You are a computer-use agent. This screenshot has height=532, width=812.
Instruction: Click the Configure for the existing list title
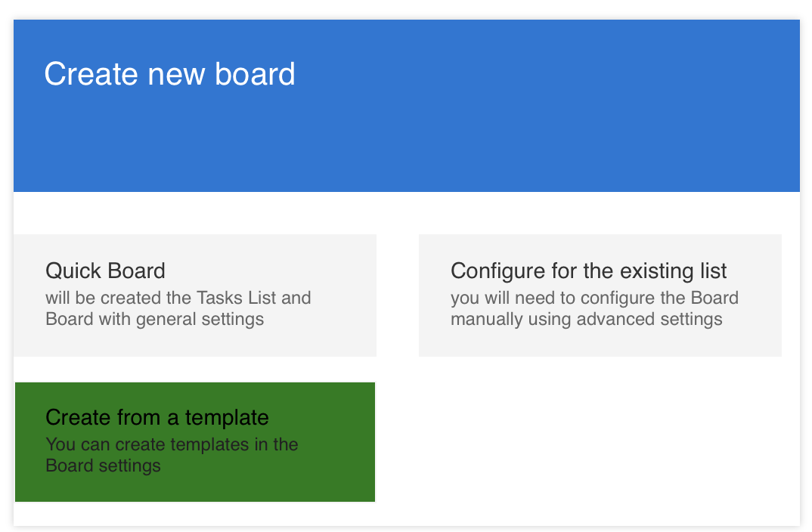click(x=589, y=271)
